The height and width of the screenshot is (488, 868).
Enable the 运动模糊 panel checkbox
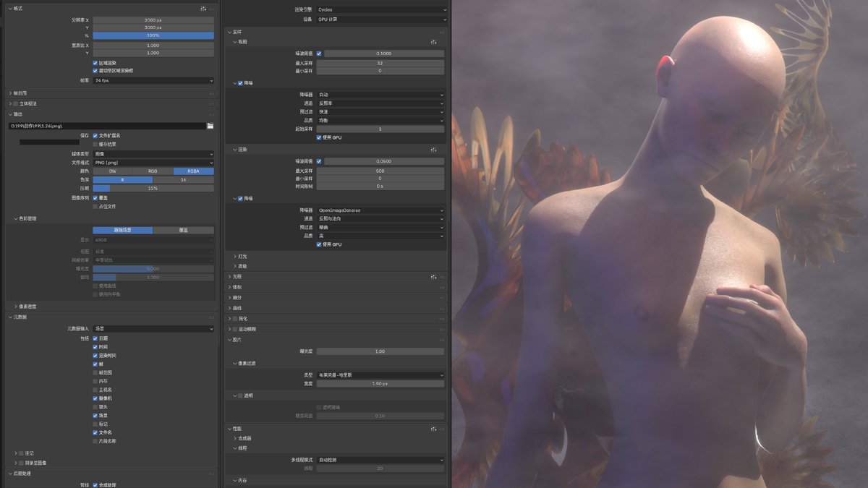[x=235, y=329]
